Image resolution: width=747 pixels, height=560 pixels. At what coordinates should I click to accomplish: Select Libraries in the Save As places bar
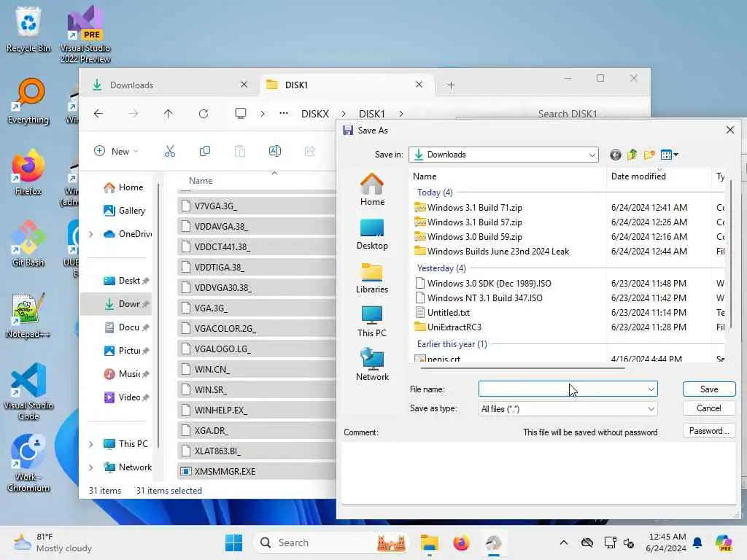pyautogui.click(x=372, y=278)
